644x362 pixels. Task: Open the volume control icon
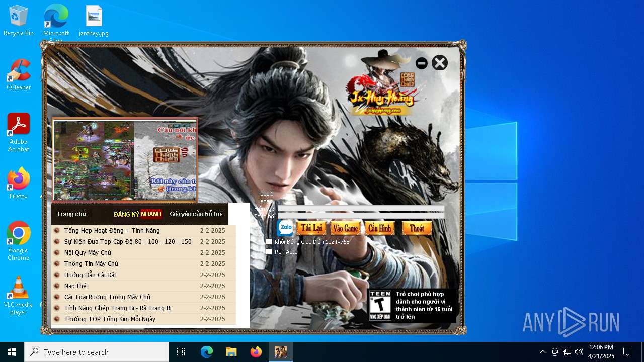coord(579,352)
